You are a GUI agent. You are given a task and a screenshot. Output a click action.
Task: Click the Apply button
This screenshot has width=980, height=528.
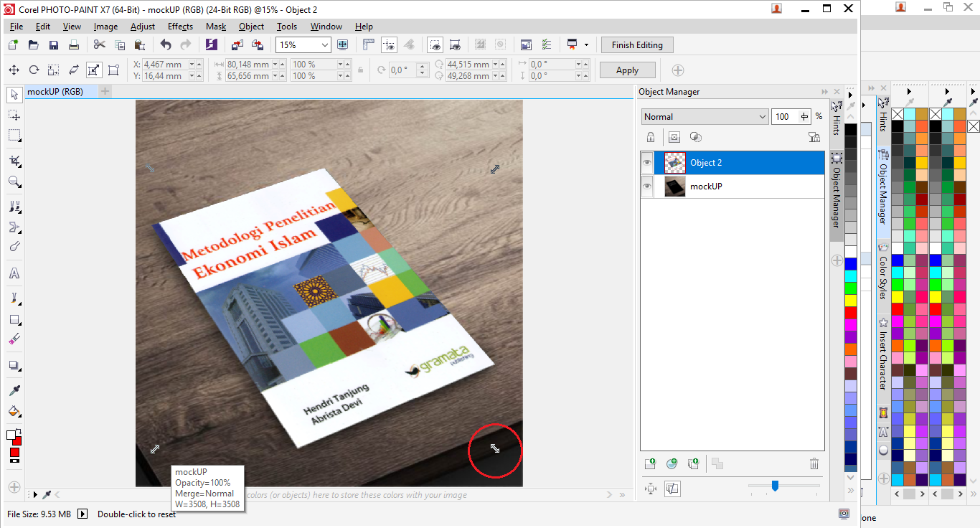pos(627,70)
